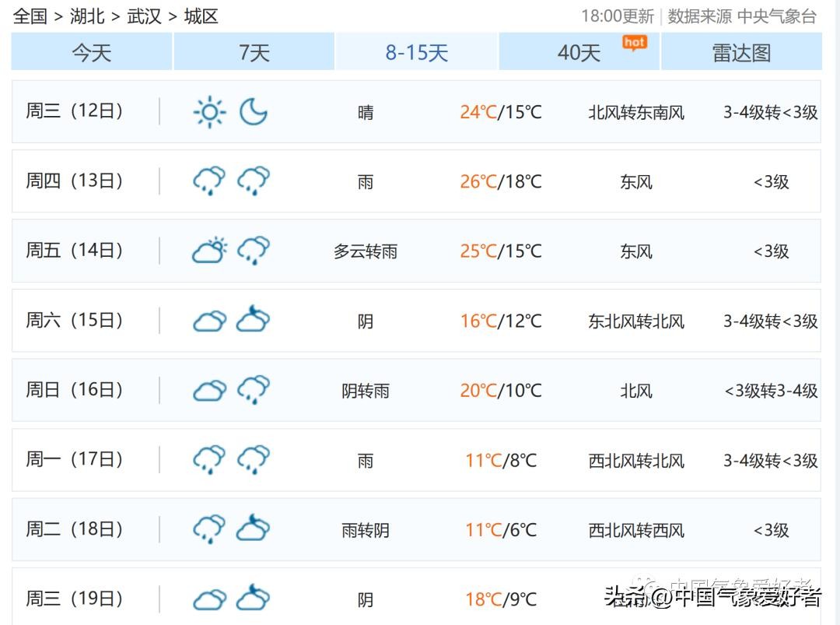Click the orange hot badge on 40天
The width and height of the screenshot is (840, 625).
point(635,42)
